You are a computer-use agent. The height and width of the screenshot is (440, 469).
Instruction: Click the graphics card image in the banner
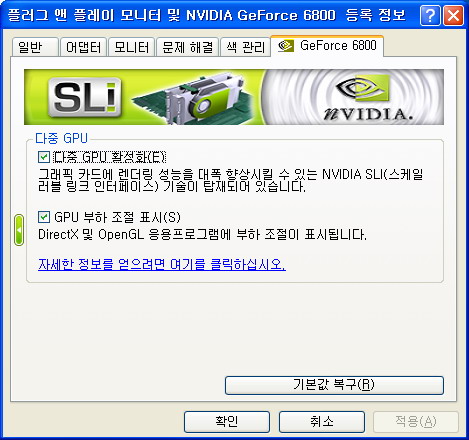(193, 98)
